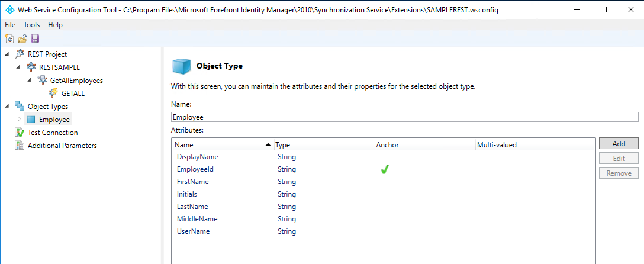The height and width of the screenshot is (264, 644).
Task: Click the Additional Parameters icon
Action: click(x=20, y=146)
